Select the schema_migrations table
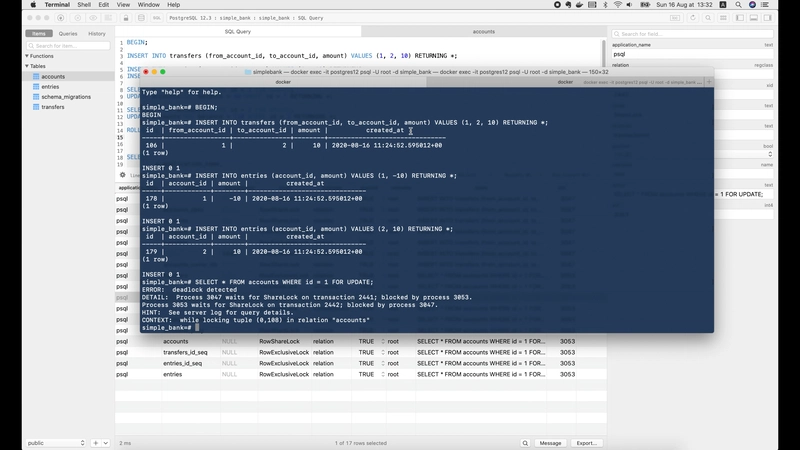Image resolution: width=800 pixels, height=450 pixels. click(x=66, y=97)
